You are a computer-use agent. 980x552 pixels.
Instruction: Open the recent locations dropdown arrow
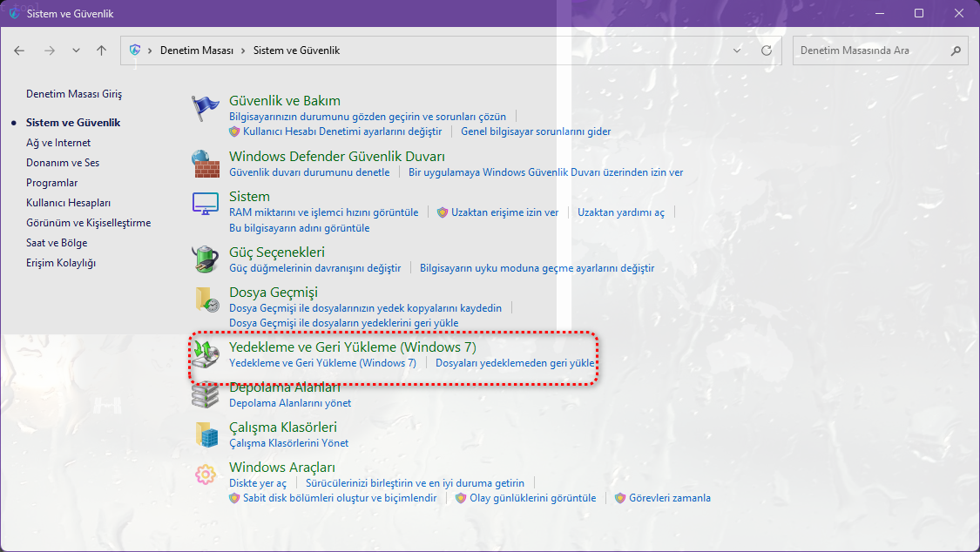[76, 50]
